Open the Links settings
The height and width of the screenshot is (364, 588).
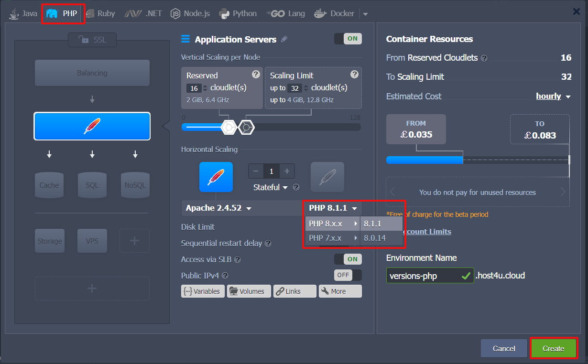pyautogui.click(x=294, y=291)
